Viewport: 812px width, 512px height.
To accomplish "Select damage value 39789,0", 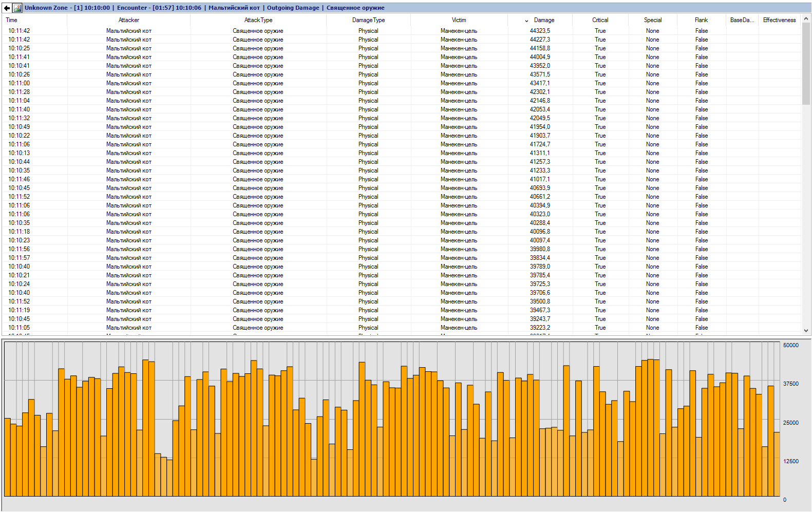I will pos(540,267).
